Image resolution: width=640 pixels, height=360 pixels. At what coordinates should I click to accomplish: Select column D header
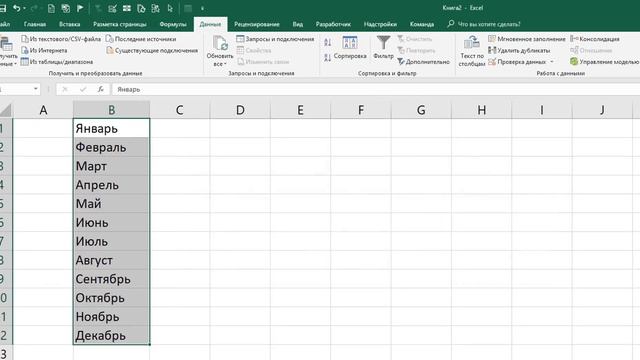240,110
